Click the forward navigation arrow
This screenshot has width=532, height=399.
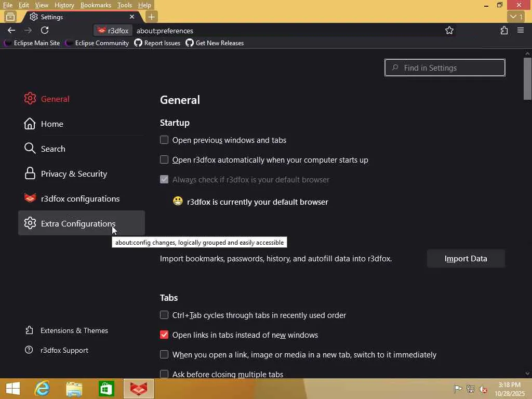click(28, 31)
